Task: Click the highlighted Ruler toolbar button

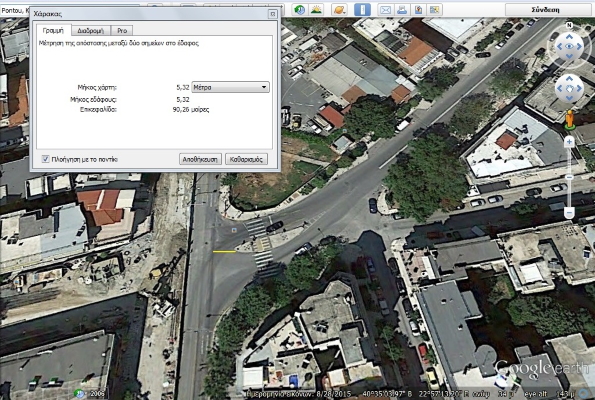Action: point(362,9)
